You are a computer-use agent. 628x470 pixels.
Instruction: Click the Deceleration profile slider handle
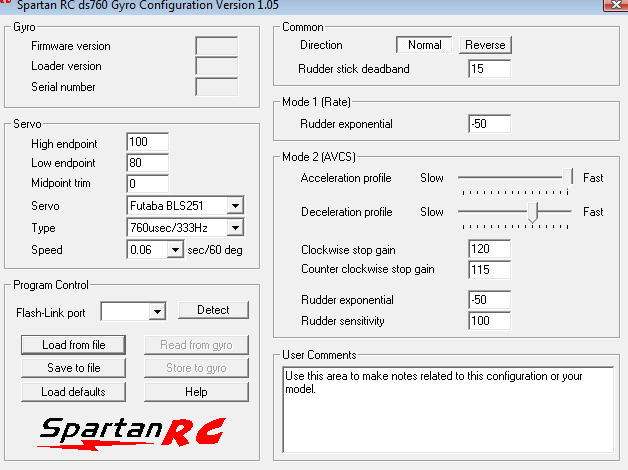(534, 212)
